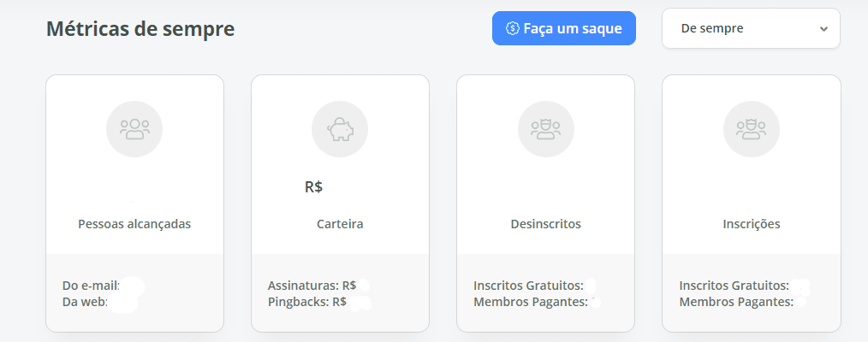Open the De sempre period dropdown
Viewport: 868px width, 342px height.
pos(750,28)
